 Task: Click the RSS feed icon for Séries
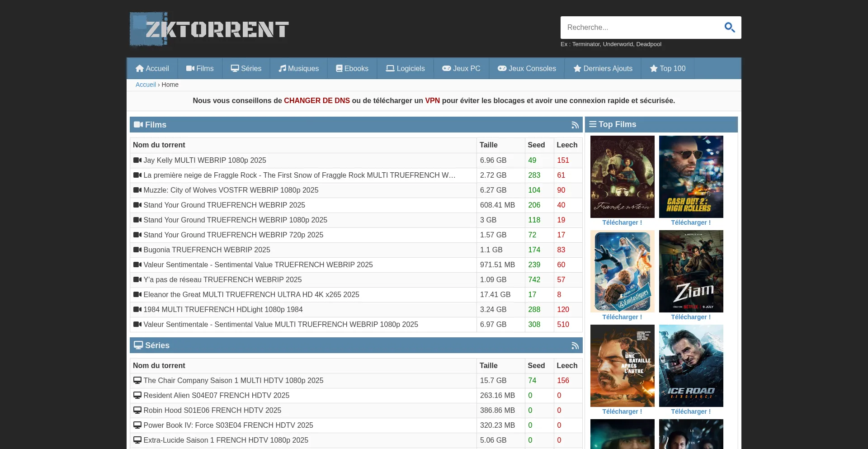[575, 346]
